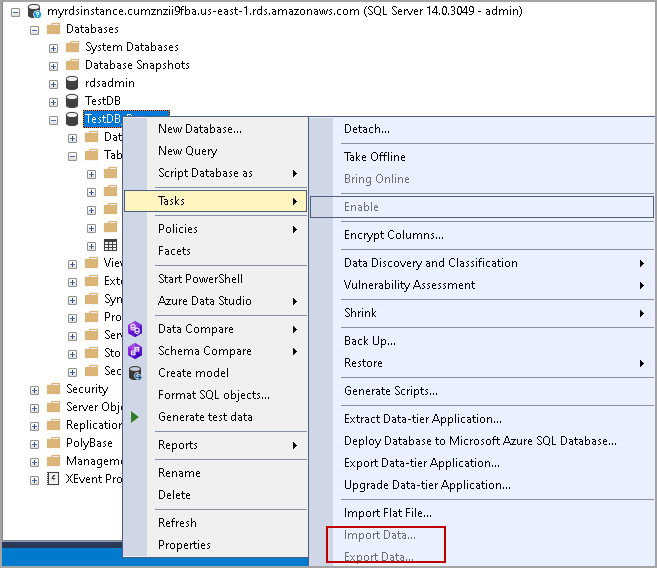Collapse the Tables folder node
Viewport: 657px width, 568px height.
[x=72, y=156]
